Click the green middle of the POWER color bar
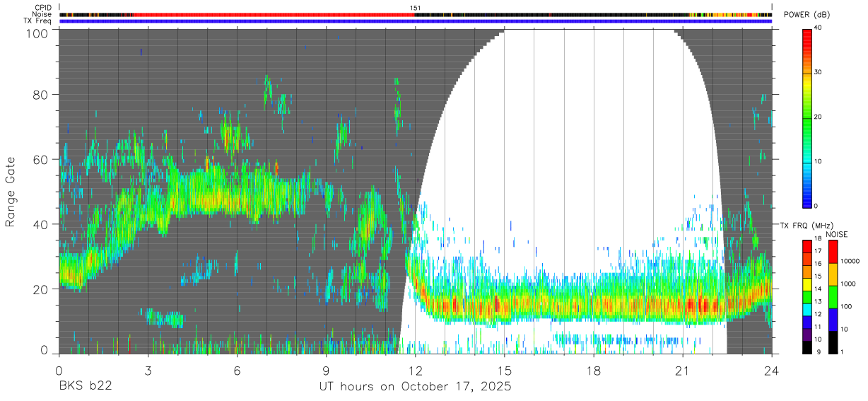 point(807,120)
